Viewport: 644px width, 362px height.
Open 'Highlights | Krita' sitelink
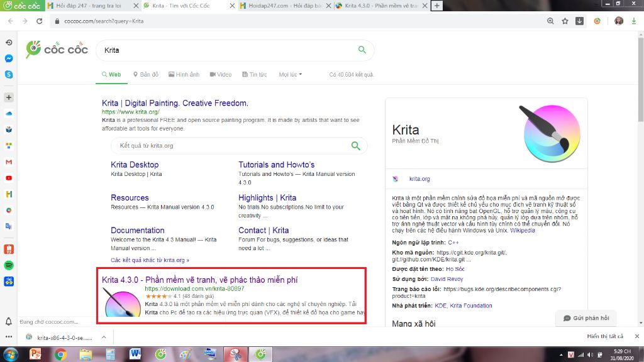point(267,197)
